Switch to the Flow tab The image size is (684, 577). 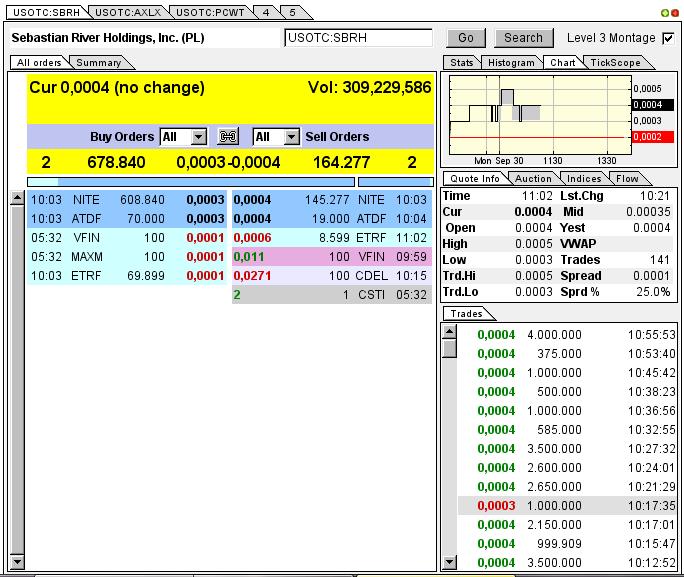click(x=627, y=179)
